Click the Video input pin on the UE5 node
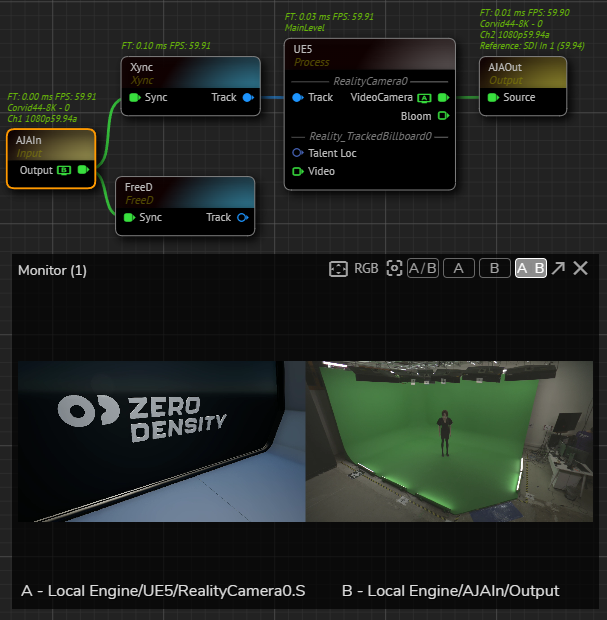This screenshot has height=620, width=607. point(298,172)
